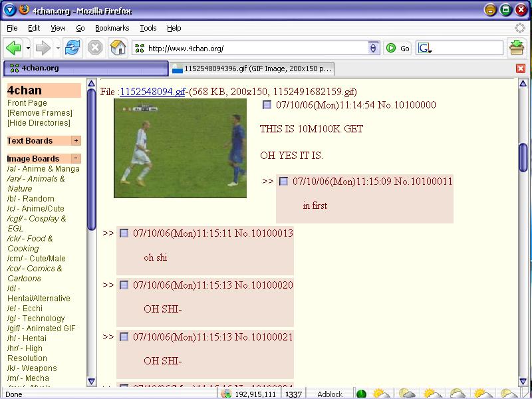Viewport: 532px width, 399px height.
Task: Click the [Remove Frames] link
Action: click(40, 113)
